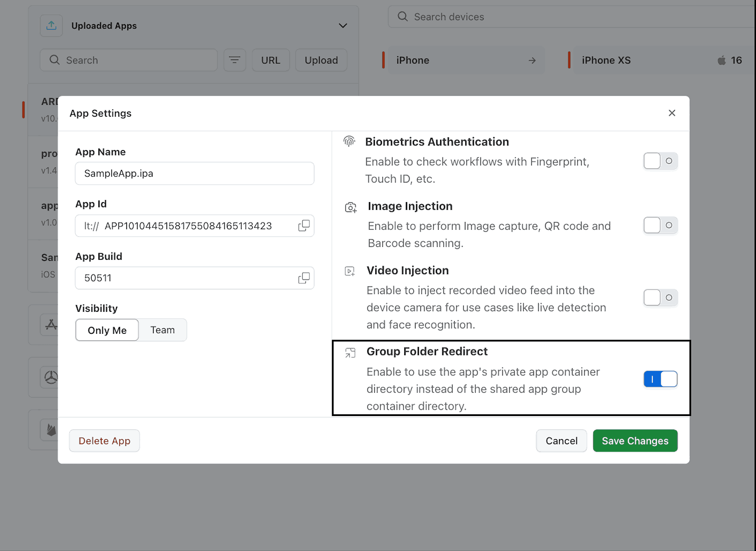Image resolution: width=756 pixels, height=551 pixels.
Task: Turn on Image Injection
Action: tap(660, 225)
